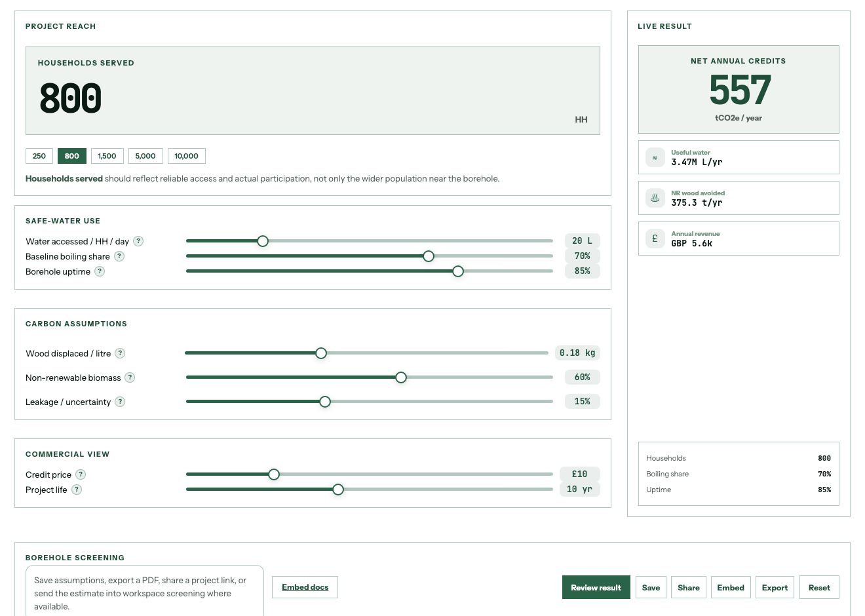Click the Uptime summary row
Image resolution: width=865 pixels, height=616 pixels.
click(739, 490)
